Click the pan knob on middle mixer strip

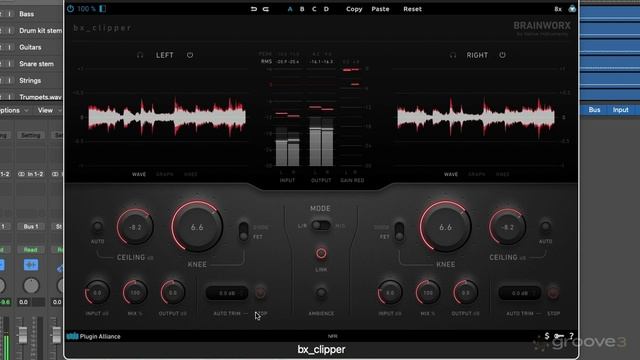pyautogui.click(x=31, y=286)
